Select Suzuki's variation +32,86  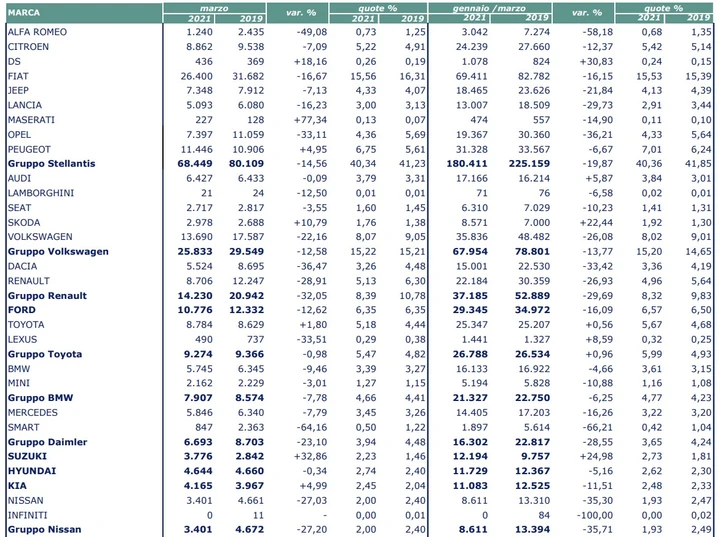click(310, 456)
